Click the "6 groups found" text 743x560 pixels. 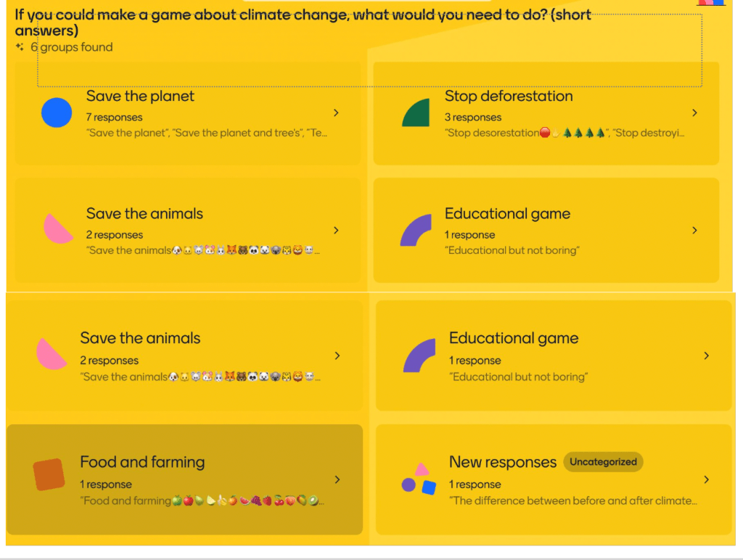click(72, 47)
